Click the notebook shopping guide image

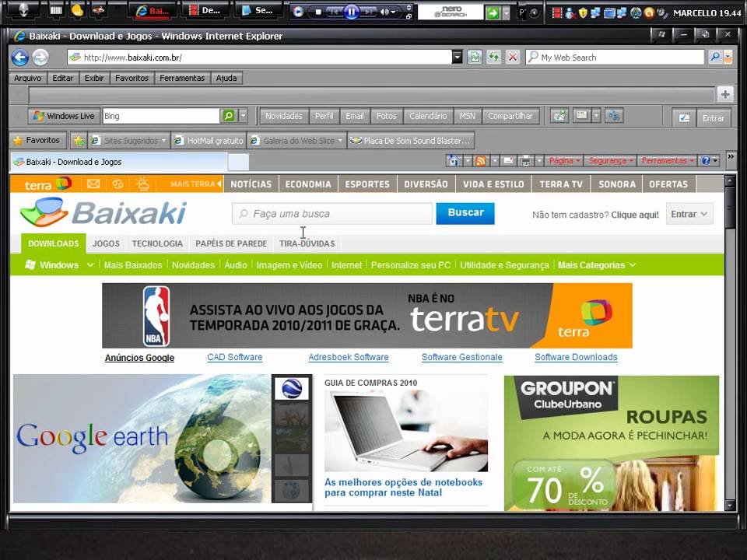[x=406, y=432]
